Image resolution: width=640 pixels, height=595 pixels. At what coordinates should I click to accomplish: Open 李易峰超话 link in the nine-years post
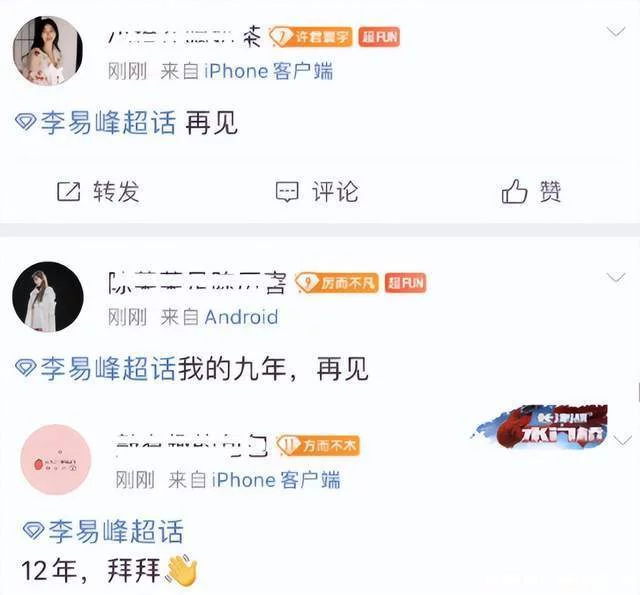tap(108, 368)
